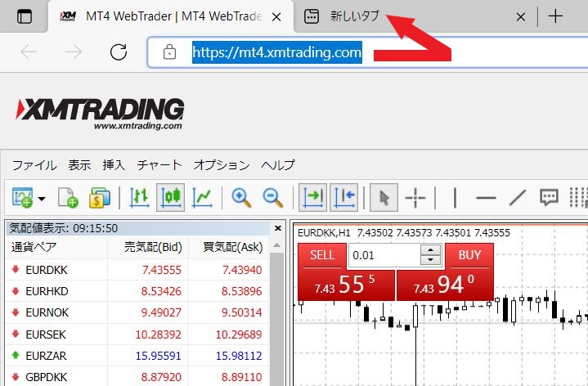Open the new chart dropdown arrow
The height and width of the screenshot is (386, 588).
tap(41, 198)
